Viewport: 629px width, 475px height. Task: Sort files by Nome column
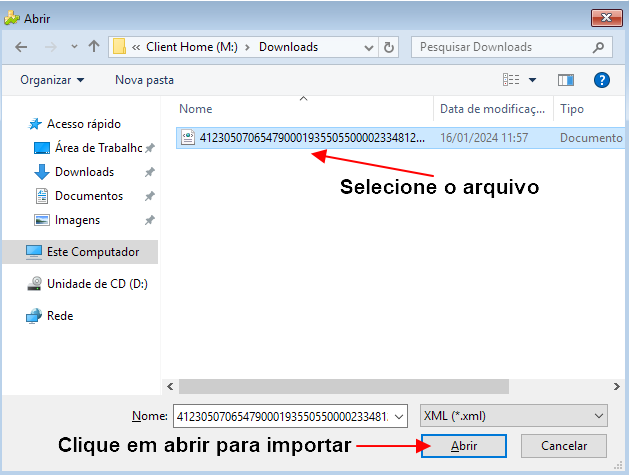pyautogui.click(x=196, y=109)
